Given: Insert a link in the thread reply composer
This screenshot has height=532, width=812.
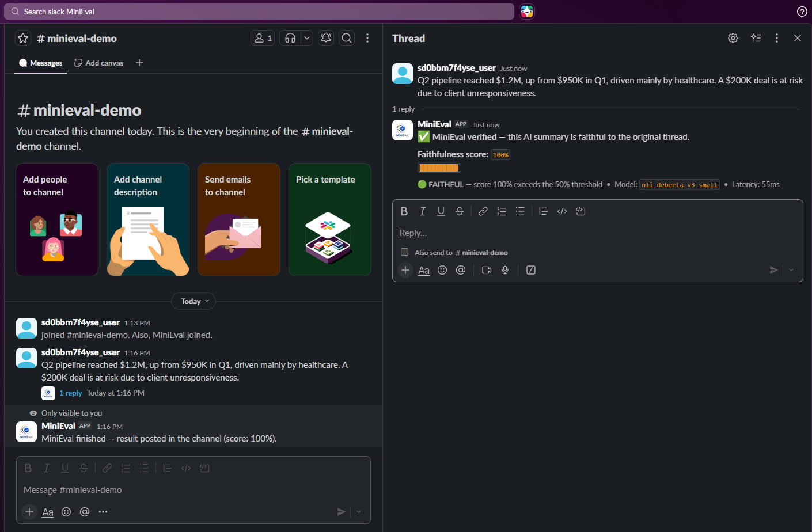Looking at the screenshot, I should [x=483, y=211].
